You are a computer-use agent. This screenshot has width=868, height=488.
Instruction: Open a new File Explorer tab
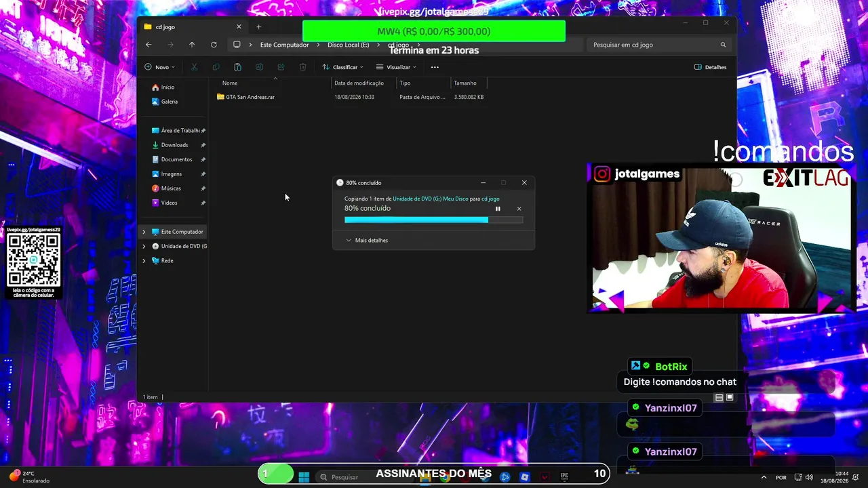point(258,27)
